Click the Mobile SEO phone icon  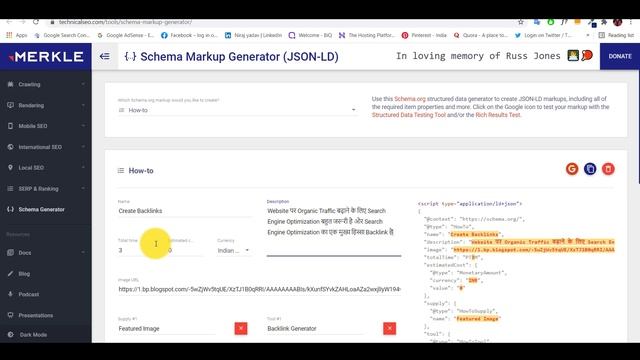[x=10, y=126]
